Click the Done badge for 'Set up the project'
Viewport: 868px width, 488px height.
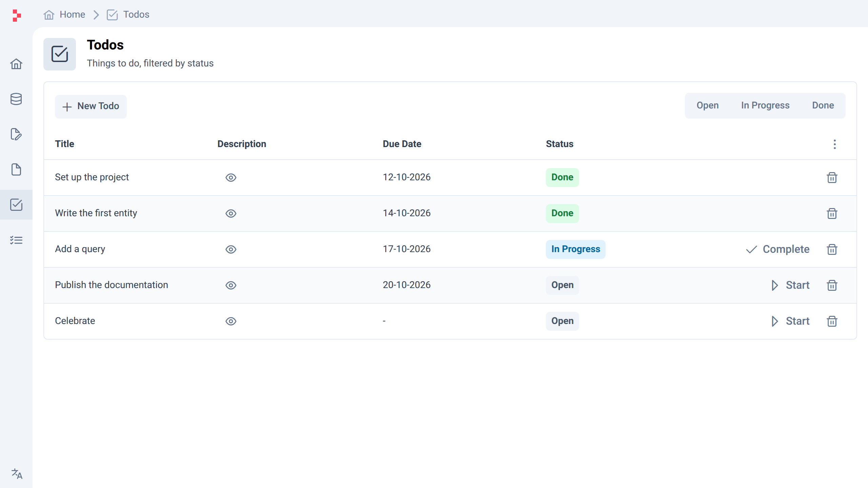[x=562, y=178]
